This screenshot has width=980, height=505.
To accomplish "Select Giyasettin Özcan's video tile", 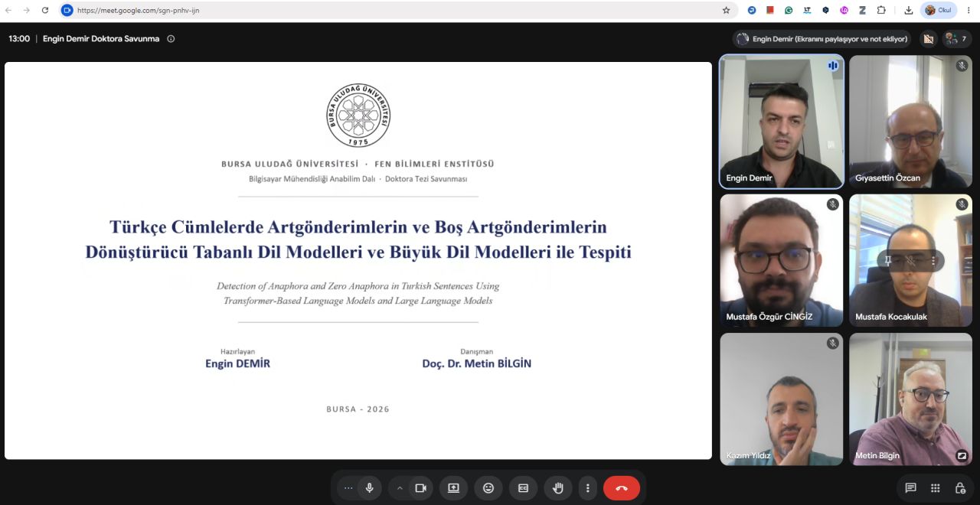I will click(910, 122).
